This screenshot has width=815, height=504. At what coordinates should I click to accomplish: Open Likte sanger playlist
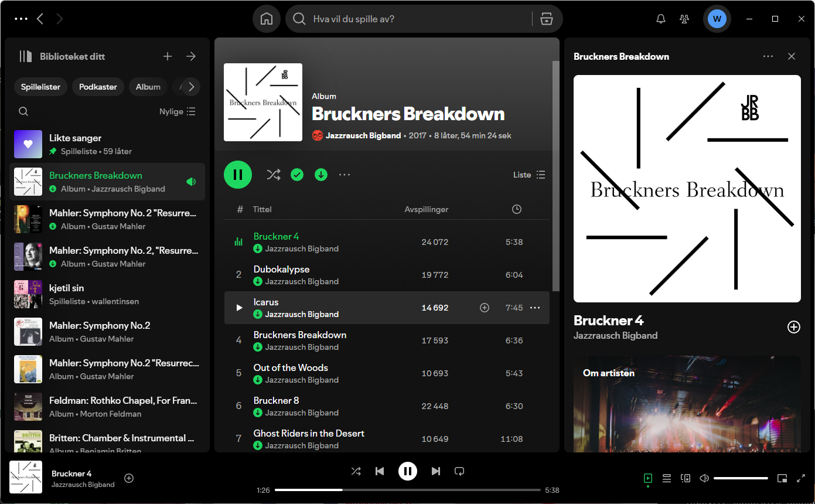(107, 144)
